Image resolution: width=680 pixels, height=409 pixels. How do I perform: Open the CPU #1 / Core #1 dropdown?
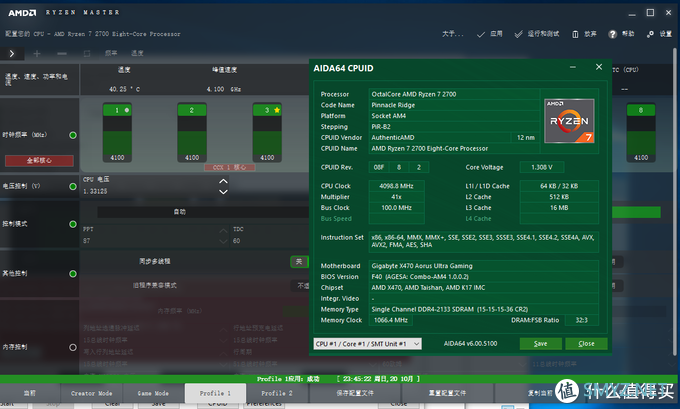[x=367, y=344]
